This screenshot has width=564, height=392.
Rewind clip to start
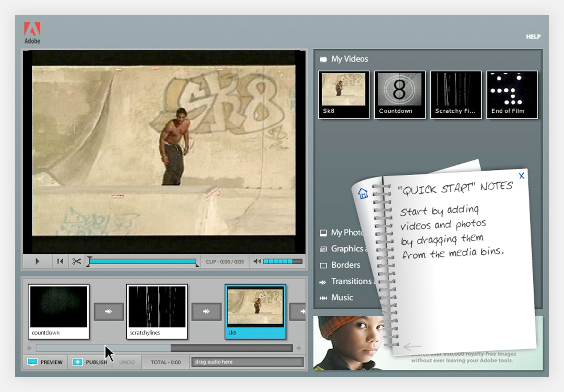(x=60, y=261)
